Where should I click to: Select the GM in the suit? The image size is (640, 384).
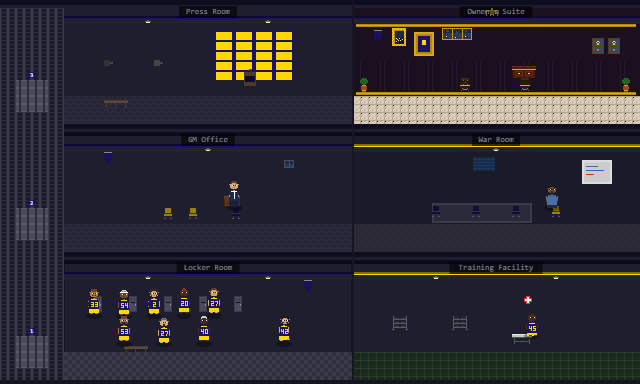(233, 195)
